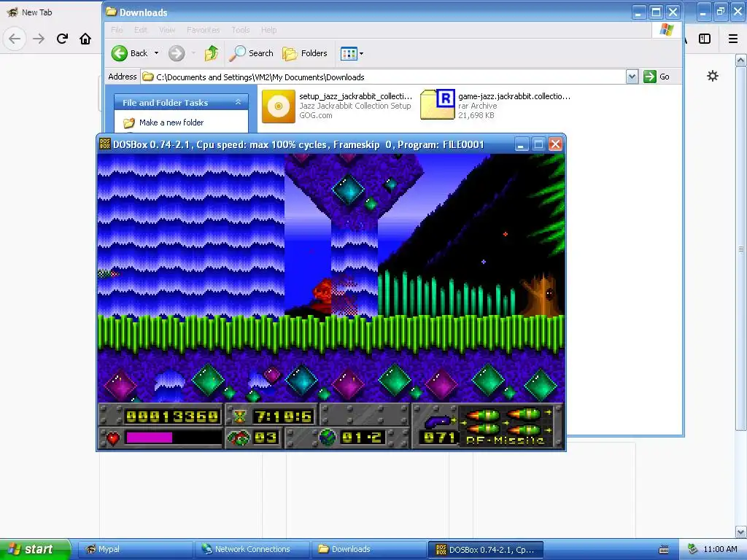This screenshot has height=560, width=747.
Task: Go back in the Mypal browser
Action: tap(15, 39)
